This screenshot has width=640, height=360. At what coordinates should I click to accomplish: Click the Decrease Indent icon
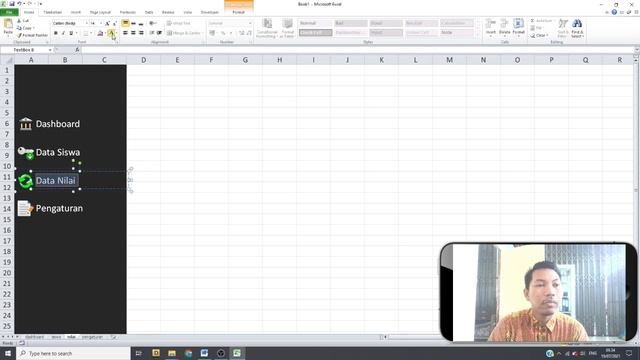pos(152,33)
